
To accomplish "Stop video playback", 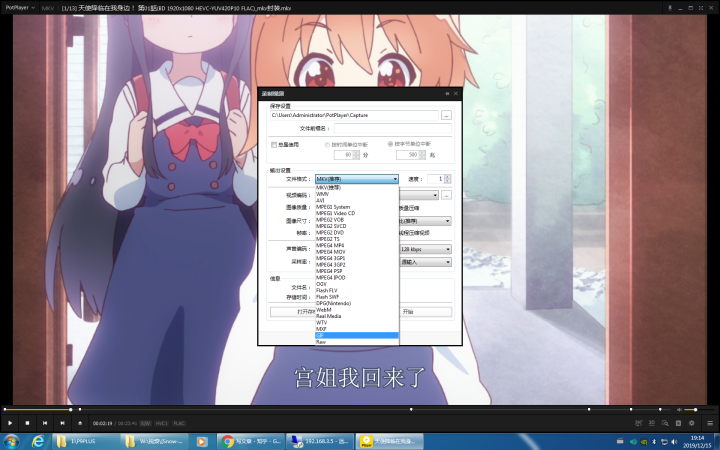I will (x=27, y=423).
